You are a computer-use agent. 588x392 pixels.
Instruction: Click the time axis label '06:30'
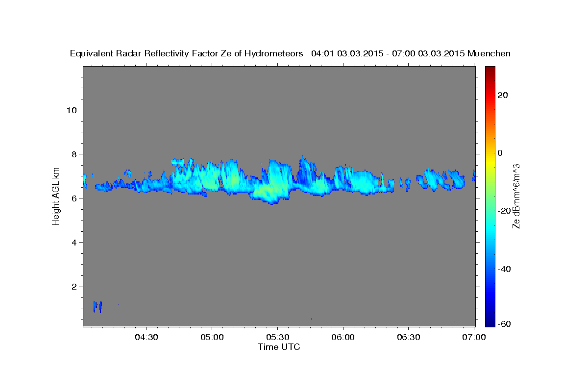(x=408, y=338)
